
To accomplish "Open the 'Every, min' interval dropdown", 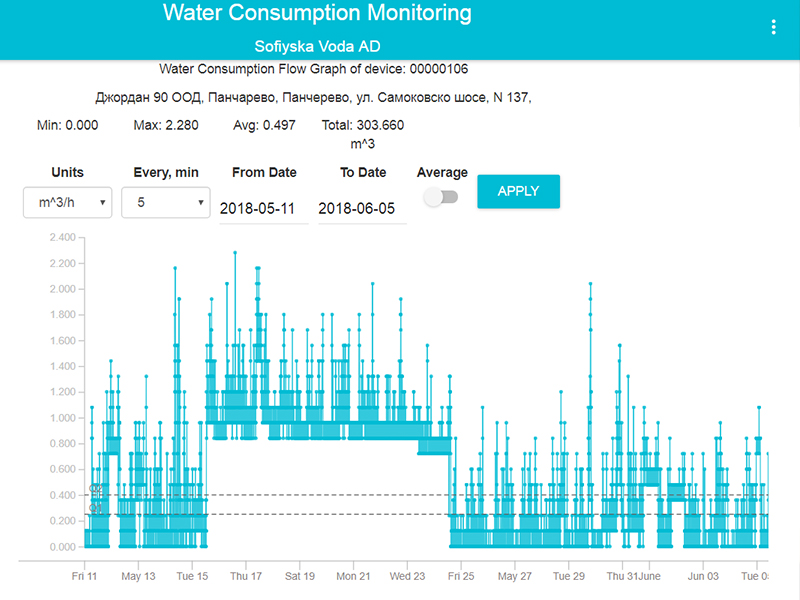I will (165, 203).
